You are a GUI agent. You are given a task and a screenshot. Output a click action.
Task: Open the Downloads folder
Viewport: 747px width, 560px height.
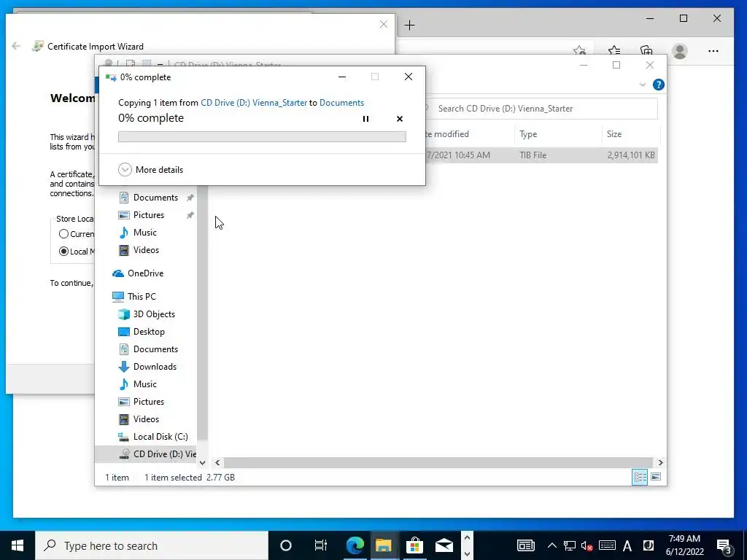(x=155, y=367)
